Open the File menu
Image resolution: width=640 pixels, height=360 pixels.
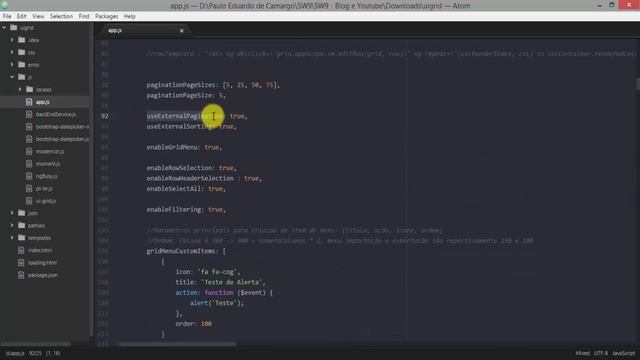pos(7,16)
